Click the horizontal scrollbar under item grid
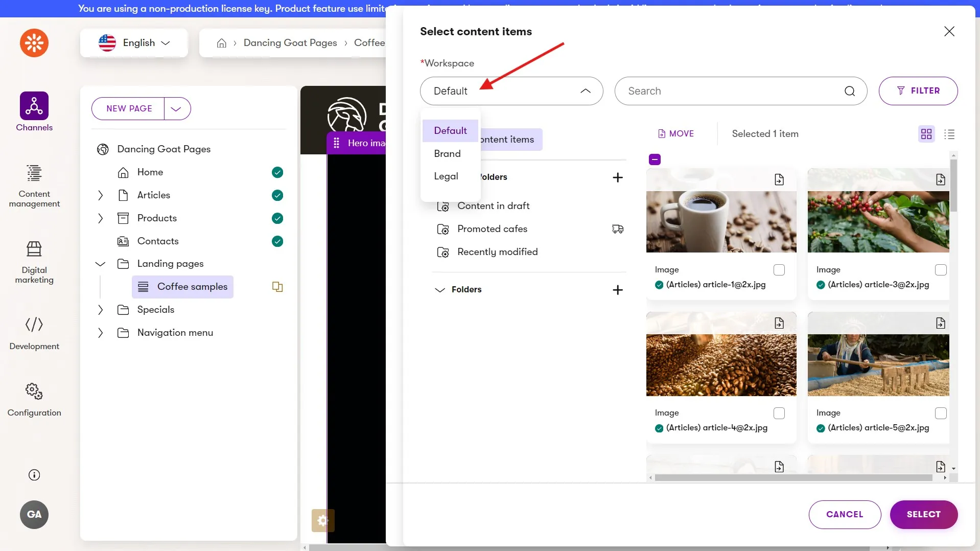This screenshot has width=980, height=551. (x=793, y=478)
